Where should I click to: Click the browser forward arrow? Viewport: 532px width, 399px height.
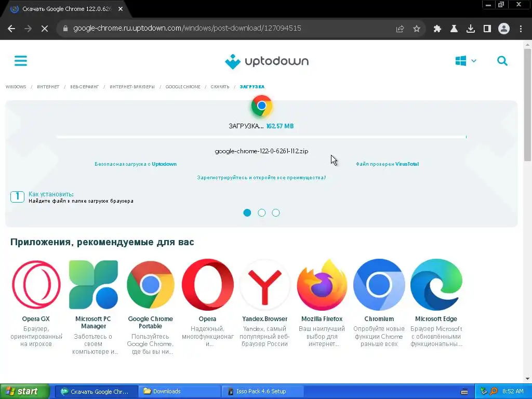pos(28,29)
